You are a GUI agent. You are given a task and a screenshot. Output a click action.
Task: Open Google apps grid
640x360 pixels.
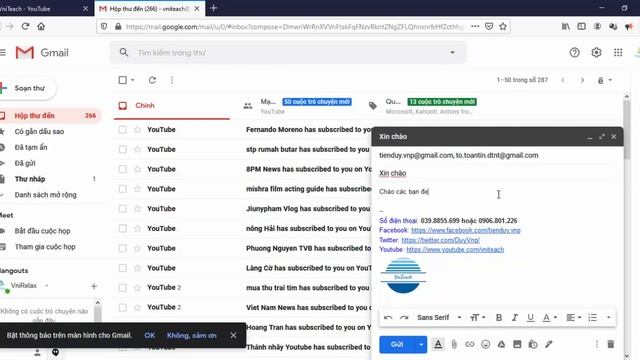618,53
